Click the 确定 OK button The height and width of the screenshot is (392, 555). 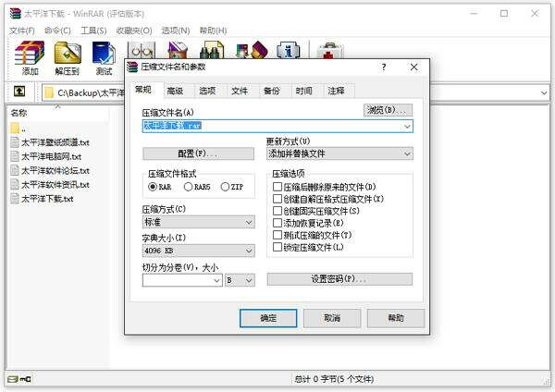click(268, 318)
